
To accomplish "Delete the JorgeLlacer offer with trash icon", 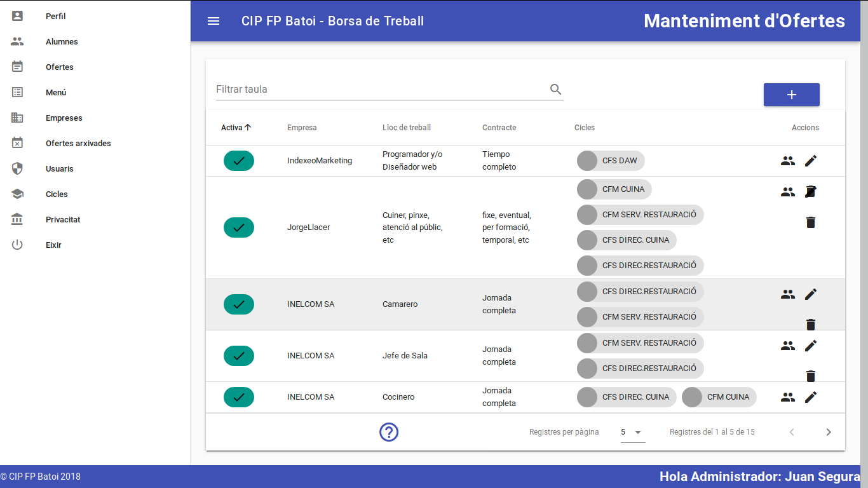I will click(x=810, y=222).
